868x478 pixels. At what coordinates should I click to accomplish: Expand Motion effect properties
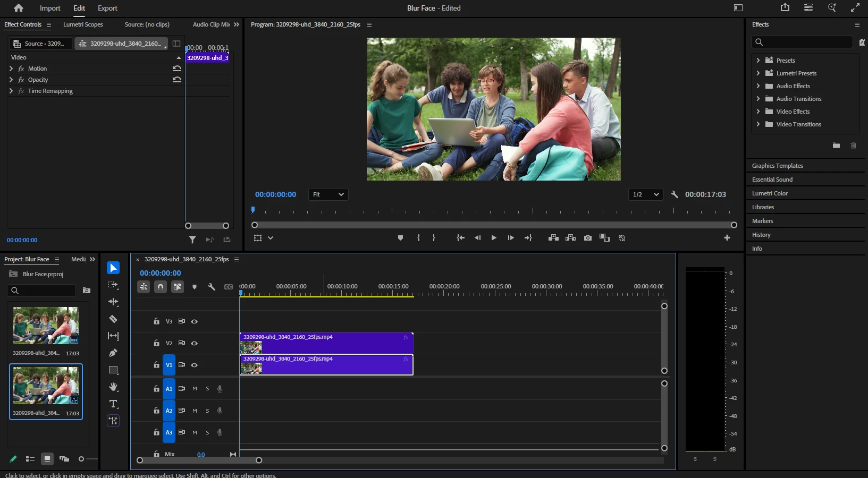(x=11, y=69)
